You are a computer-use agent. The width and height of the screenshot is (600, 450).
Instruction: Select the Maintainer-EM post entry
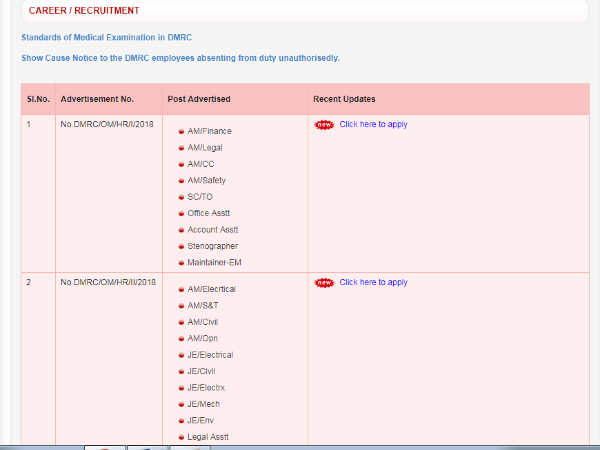pyautogui.click(x=214, y=262)
